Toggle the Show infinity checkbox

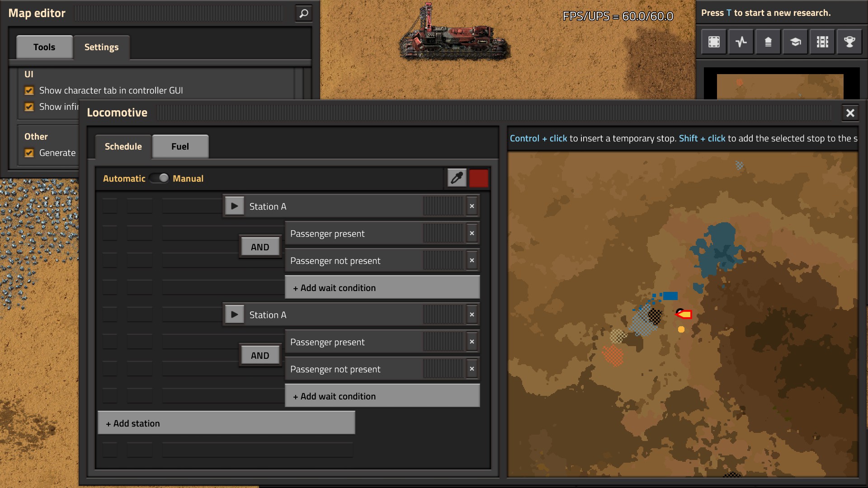[x=29, y=107]
